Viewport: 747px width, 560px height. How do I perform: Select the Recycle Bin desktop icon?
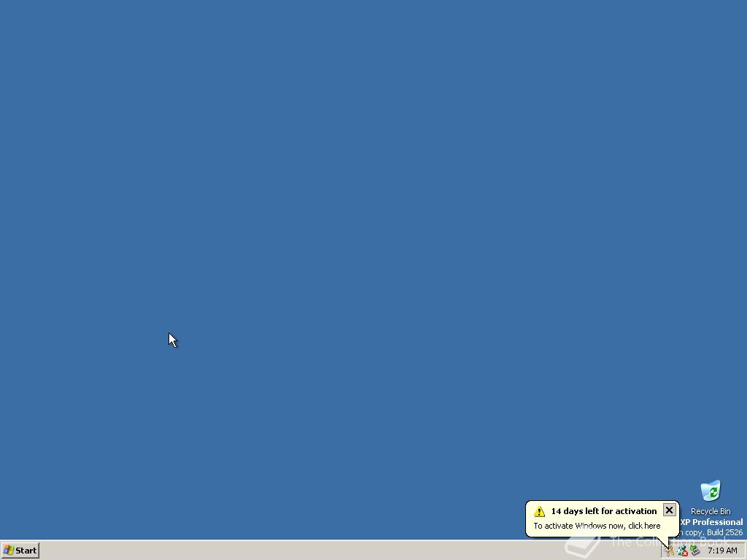tap(711, 497)
